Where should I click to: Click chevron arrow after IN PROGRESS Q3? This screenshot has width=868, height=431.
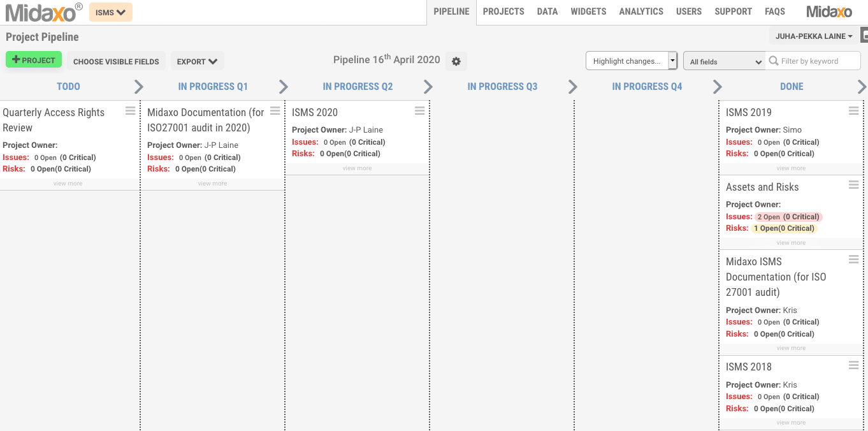click(573, 87)
